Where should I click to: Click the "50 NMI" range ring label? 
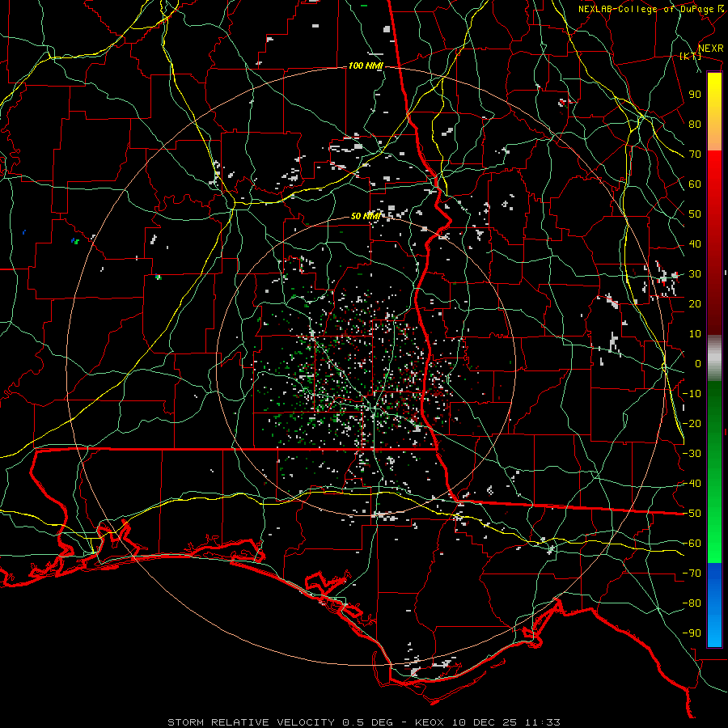(x=366, y=216)
